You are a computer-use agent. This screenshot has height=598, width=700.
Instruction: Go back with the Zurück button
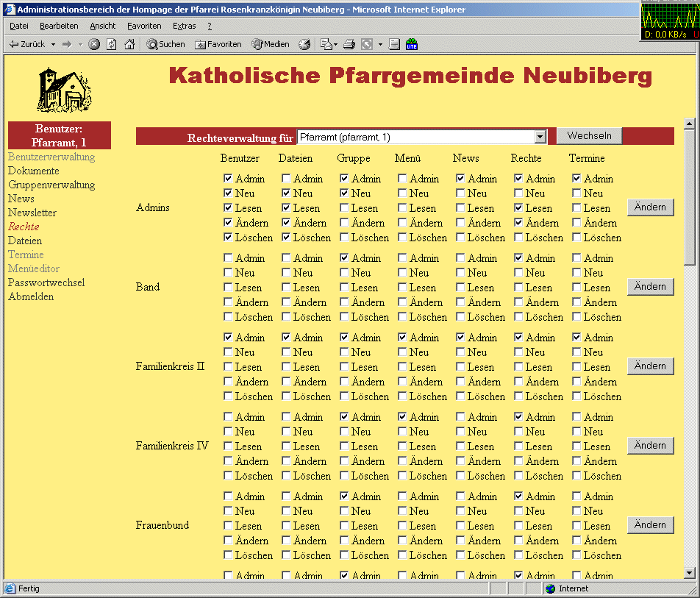click(26, 44)
